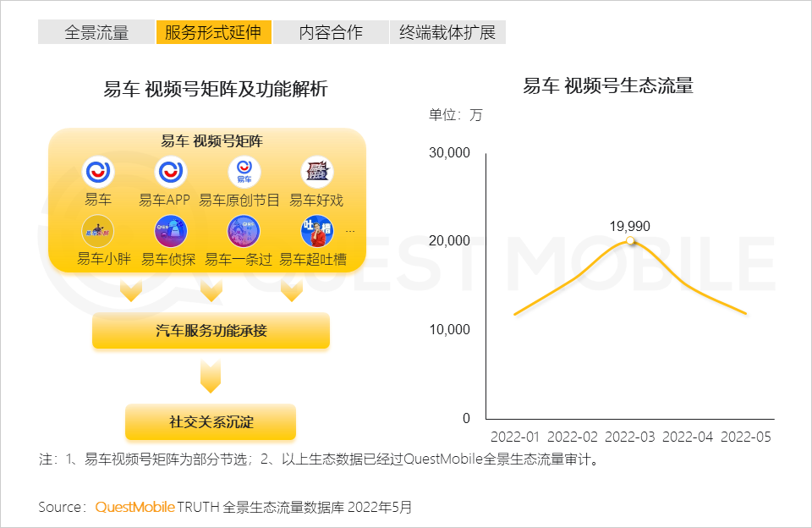
Task: Select the 易车原创节目 channel icon
Action: [x=244, y=172]
